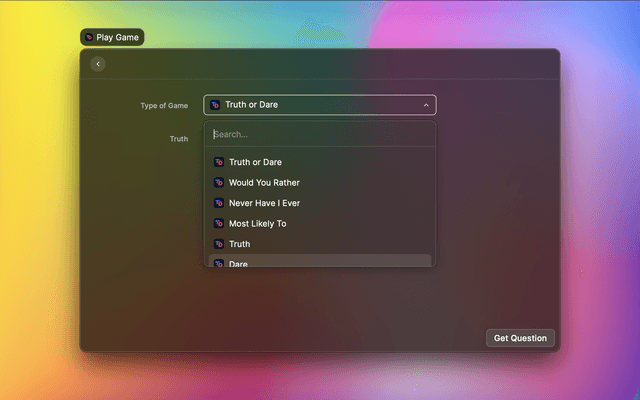Click the icon beside Would You Rather option
Viewport: 640px width, 400px height.
pyautogui.click(x=218, y=183)
